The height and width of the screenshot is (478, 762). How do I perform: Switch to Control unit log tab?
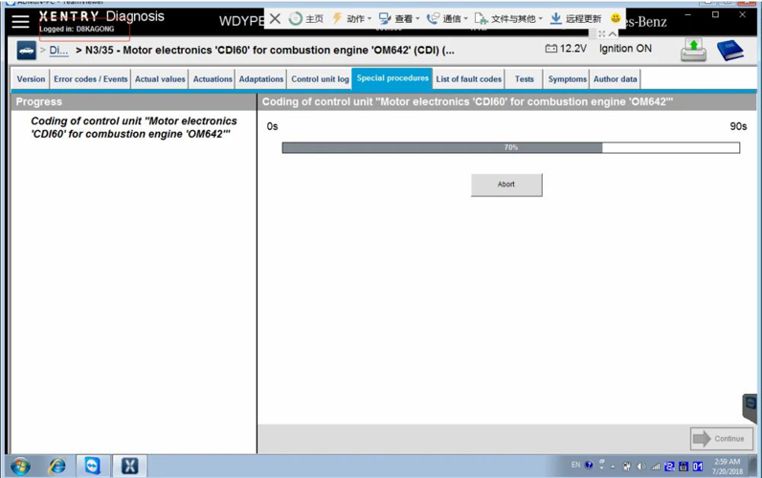pyautogui.click(x=320, y=79)
